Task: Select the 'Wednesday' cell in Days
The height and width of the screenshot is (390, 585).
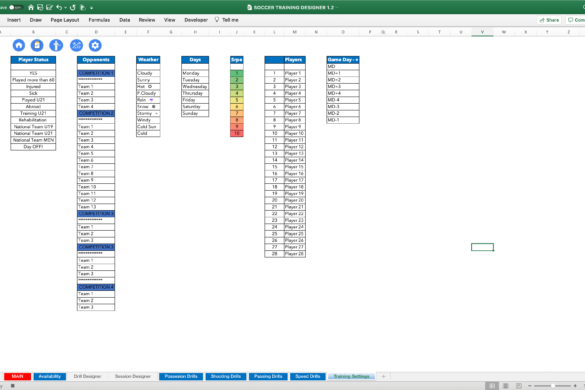Action: 195,87
